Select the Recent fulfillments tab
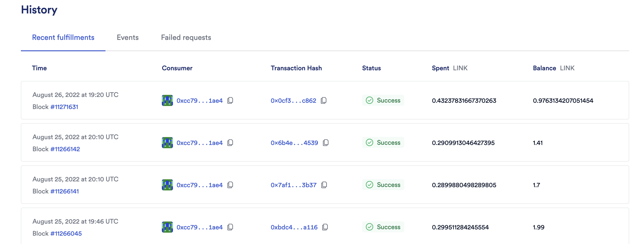 point(63,38)
